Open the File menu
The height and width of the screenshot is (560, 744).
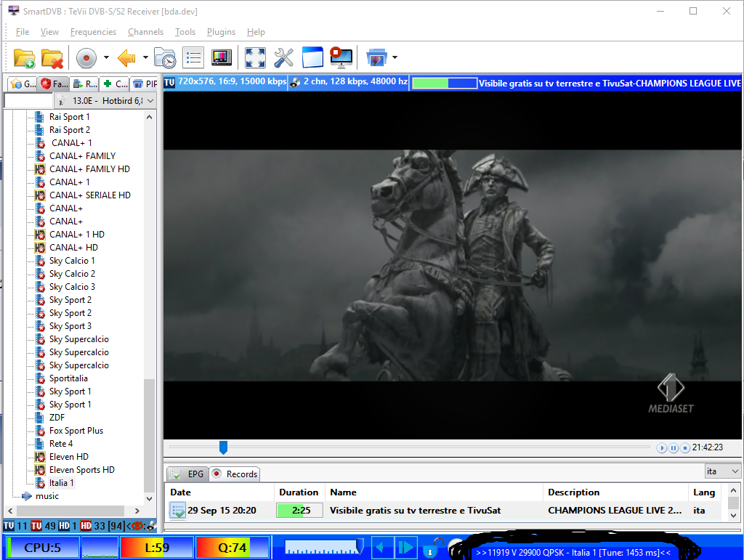tap(23, 32)
